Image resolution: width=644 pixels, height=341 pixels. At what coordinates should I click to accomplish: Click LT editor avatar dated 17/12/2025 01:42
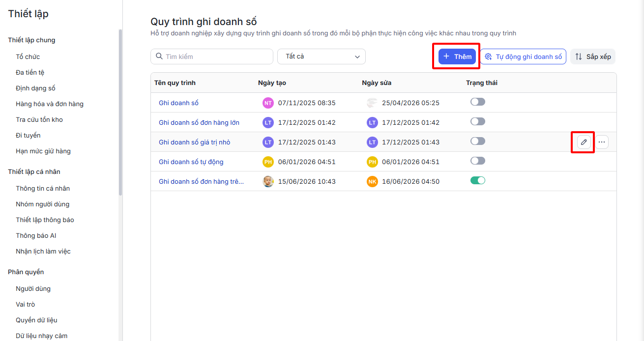[x=372, y=122]
